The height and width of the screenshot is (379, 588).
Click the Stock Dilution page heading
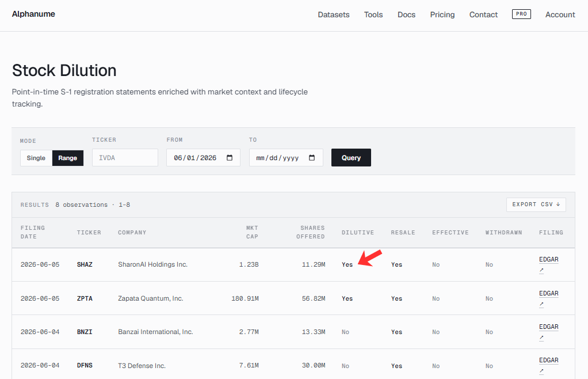pos(64,70)
